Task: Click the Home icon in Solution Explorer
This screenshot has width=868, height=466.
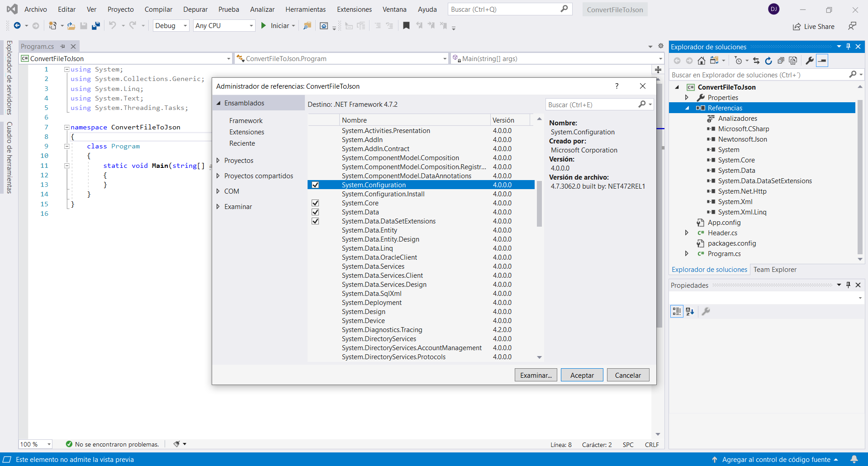Action: pyautogui.click(x=701, y=61)
